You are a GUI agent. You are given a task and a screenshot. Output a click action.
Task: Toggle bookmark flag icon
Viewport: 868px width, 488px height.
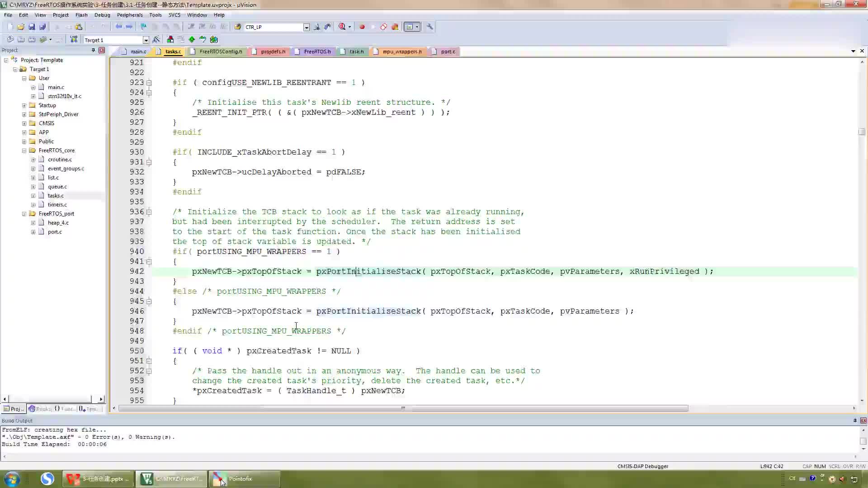(x=144, y=27)
